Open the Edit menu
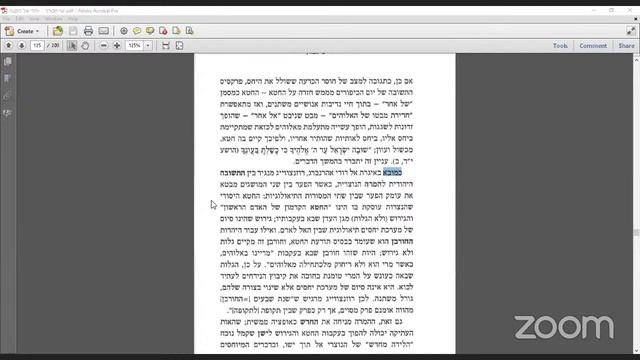Viewport: 640px width, 360px height. pos(20,19)
